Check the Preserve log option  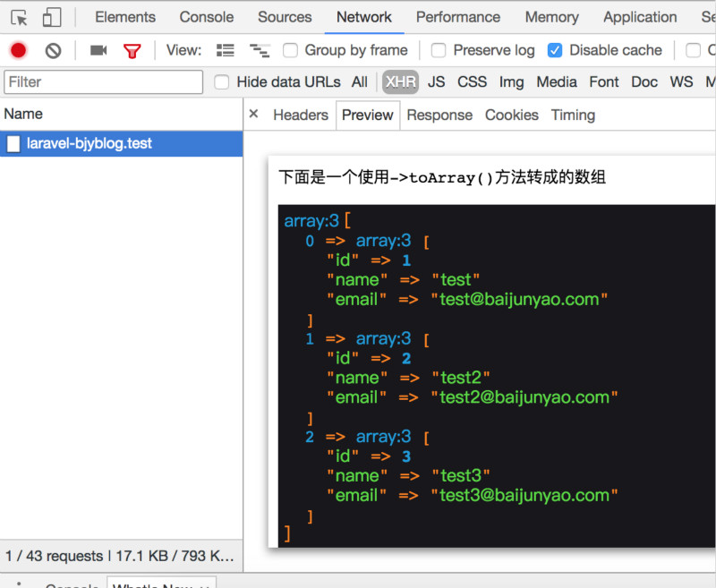click(x=439, y=50)
